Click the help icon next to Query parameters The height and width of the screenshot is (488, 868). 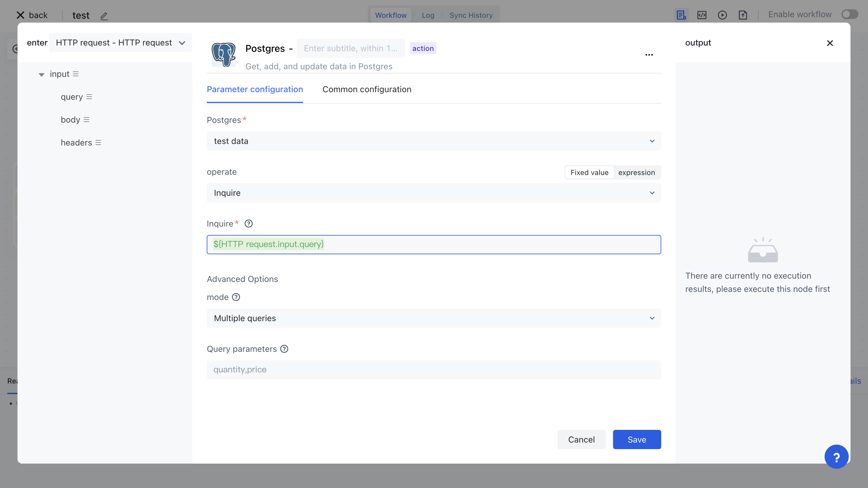[284, 349]
